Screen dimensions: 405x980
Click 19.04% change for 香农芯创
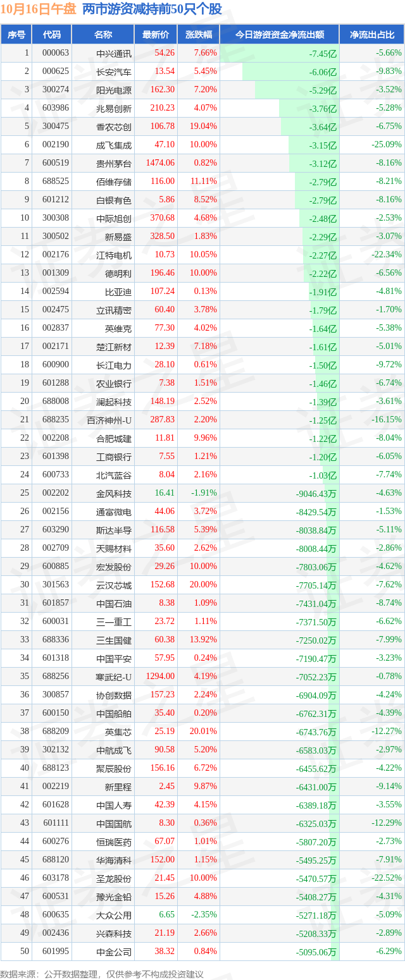point(202,126)
